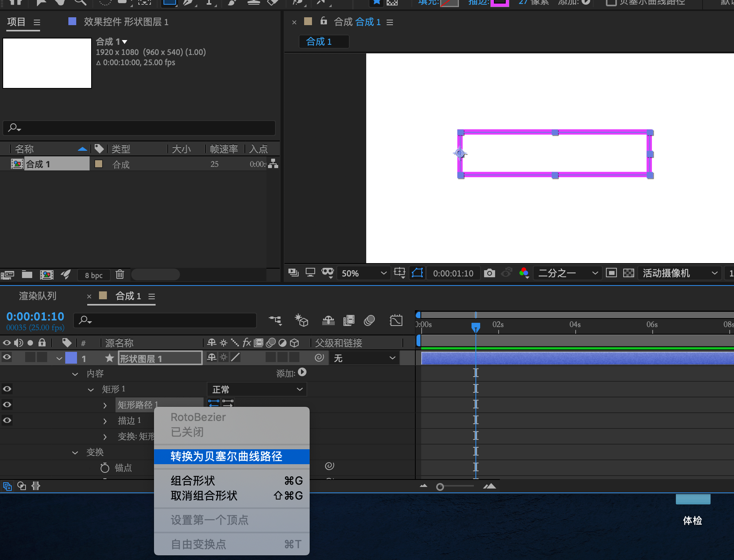734x560 pixels.
Task: Toggle hide shy layers icon in timeline
Action: pos(328,320)
